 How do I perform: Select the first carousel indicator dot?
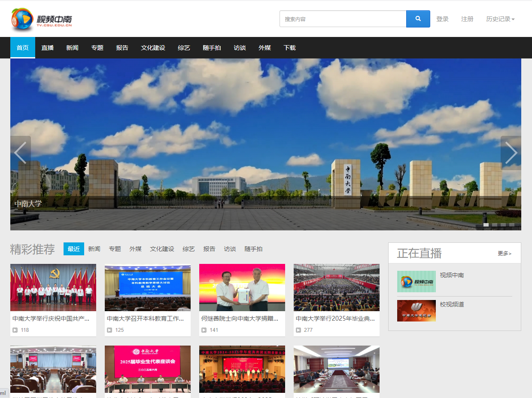(486, 225)
